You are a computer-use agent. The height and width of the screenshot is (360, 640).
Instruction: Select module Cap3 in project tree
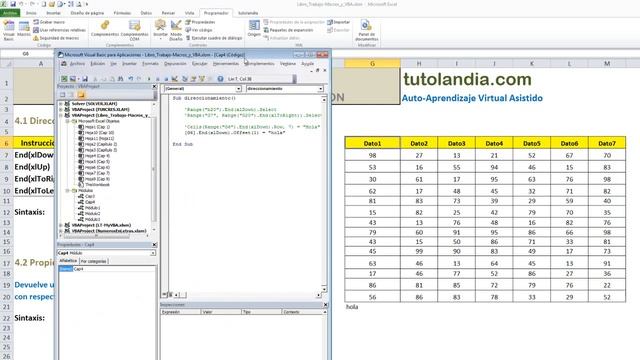(87, 196)
